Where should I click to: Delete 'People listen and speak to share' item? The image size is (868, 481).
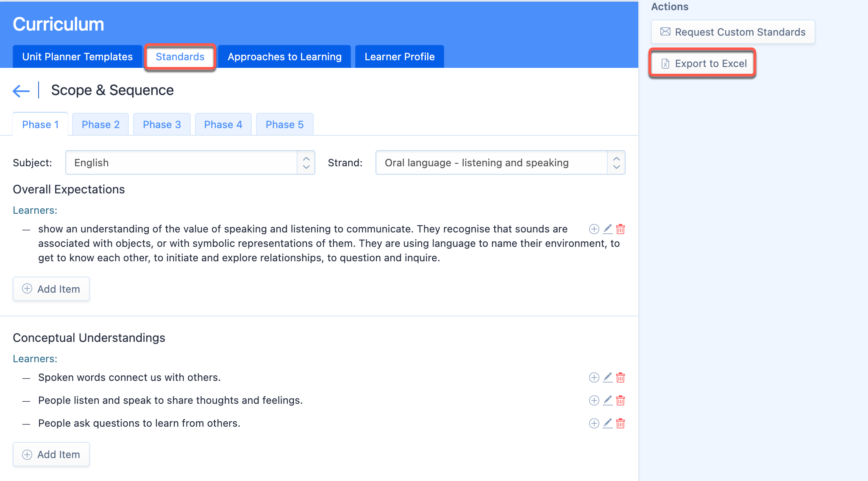[x=620, y=400]
